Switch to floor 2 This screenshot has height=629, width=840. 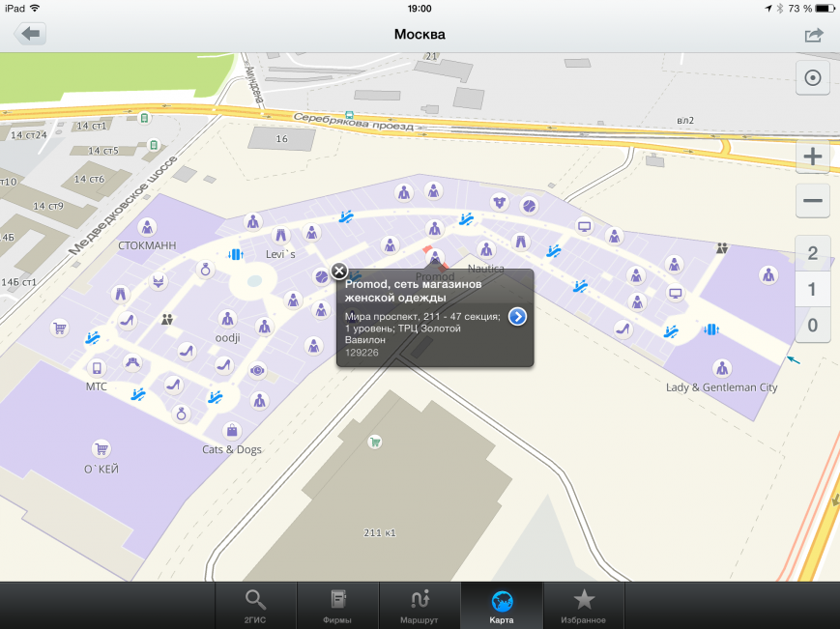point(813,253)
